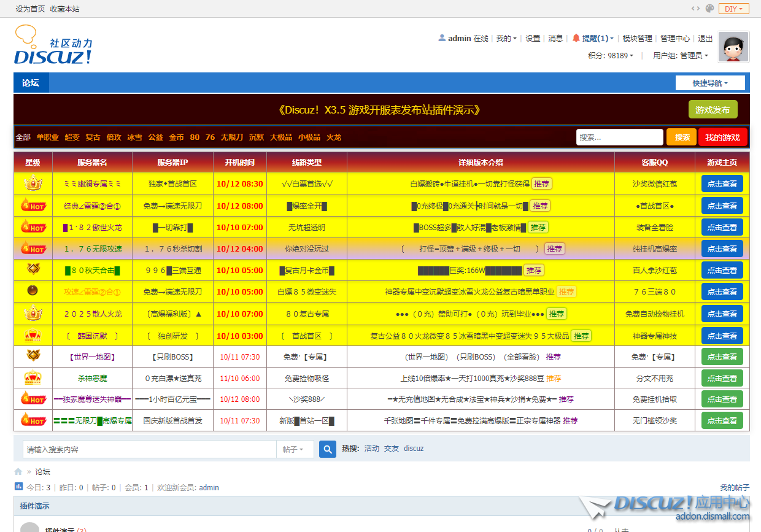Click the 服务器名 column header
The width and height of the screenshot is (761, 532).
[x=92, y=163]
